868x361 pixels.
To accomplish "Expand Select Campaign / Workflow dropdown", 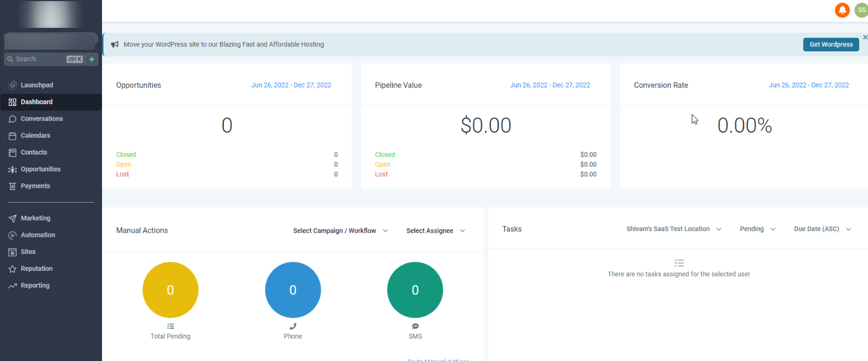I will tap(340, 231).
